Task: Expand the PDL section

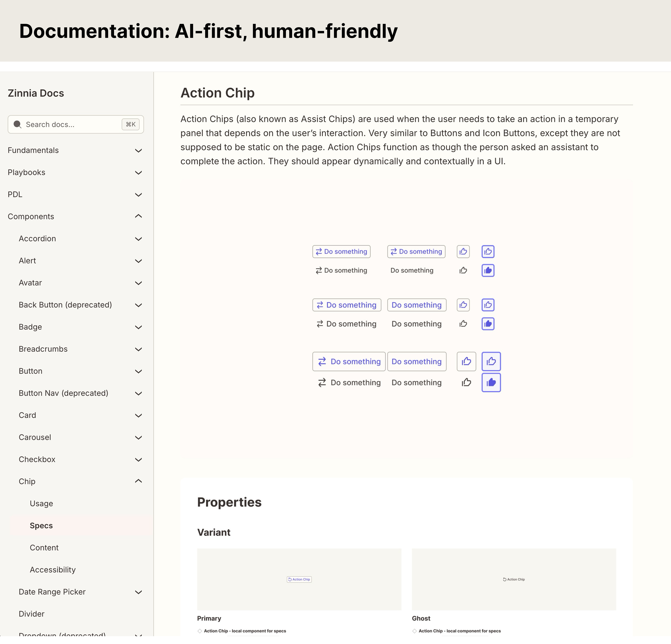Action: click(x=76, y=194)
